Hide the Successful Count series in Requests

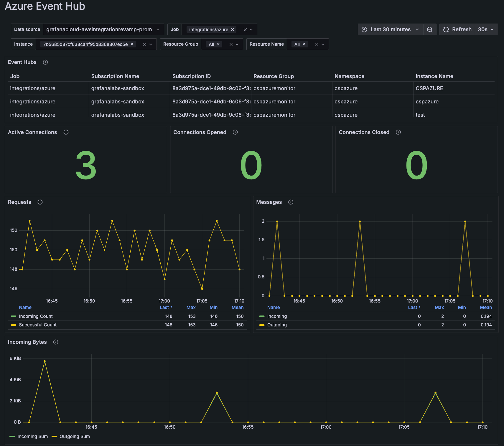tap(38, 325)
